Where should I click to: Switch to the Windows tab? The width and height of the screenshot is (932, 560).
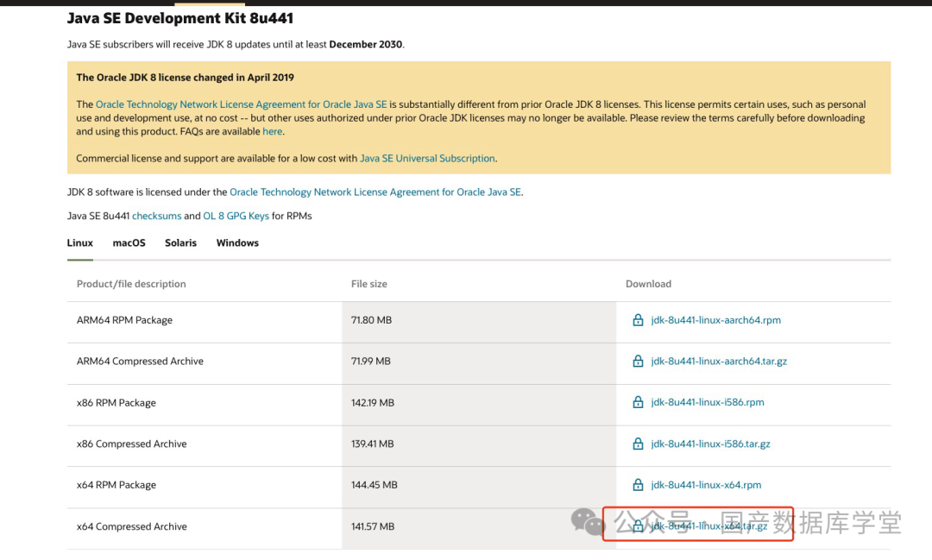click(237, 242)
